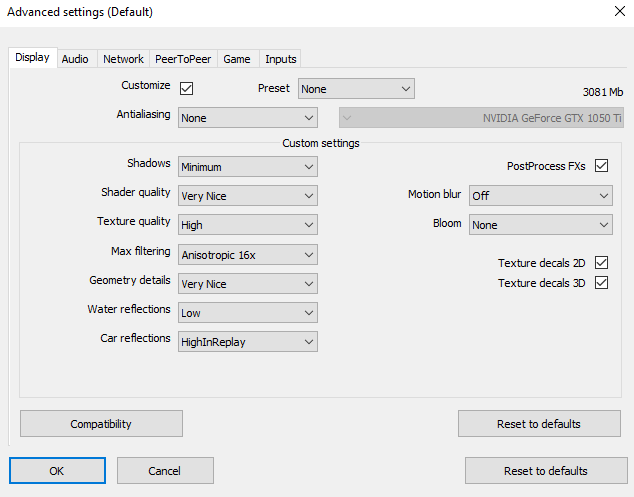Click the 3081 Mb memory text

pos(602,92)
